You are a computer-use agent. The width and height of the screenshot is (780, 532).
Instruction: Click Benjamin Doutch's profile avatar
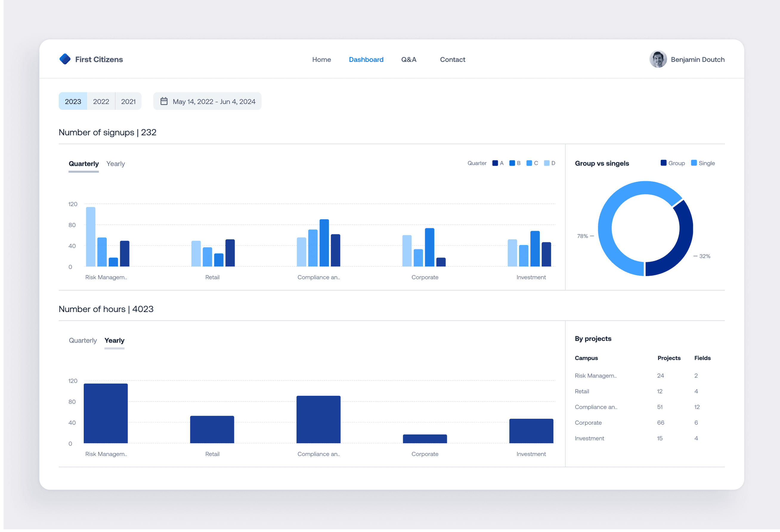[x=658, y=59]
